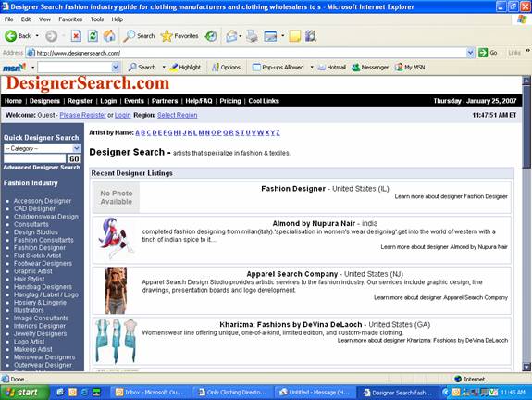532x400 pixels.
Task: Select Handbag Designers in sidebar list
Action: (x=43, y=287)
